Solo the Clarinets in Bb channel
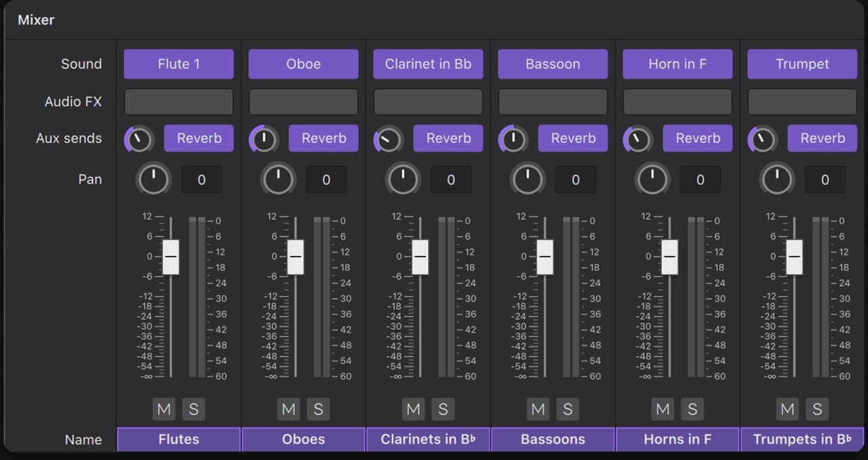Screen dimensions: 868x460 443,409
